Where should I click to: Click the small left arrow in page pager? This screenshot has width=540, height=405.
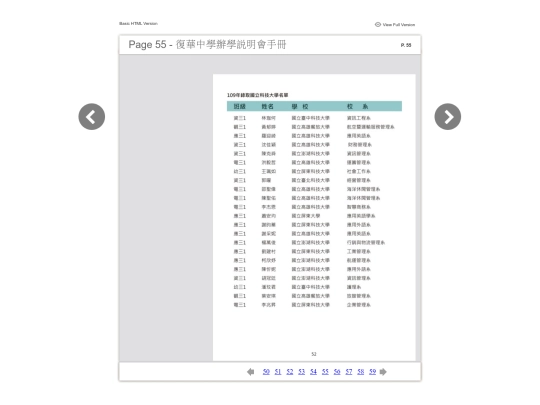coord(251,372)
